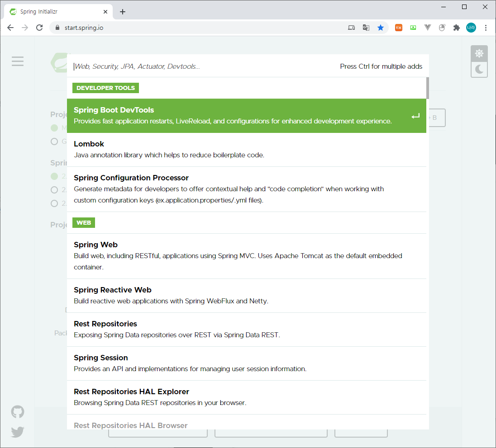
Task: Select first Project radio button
Action: [54, 127]
